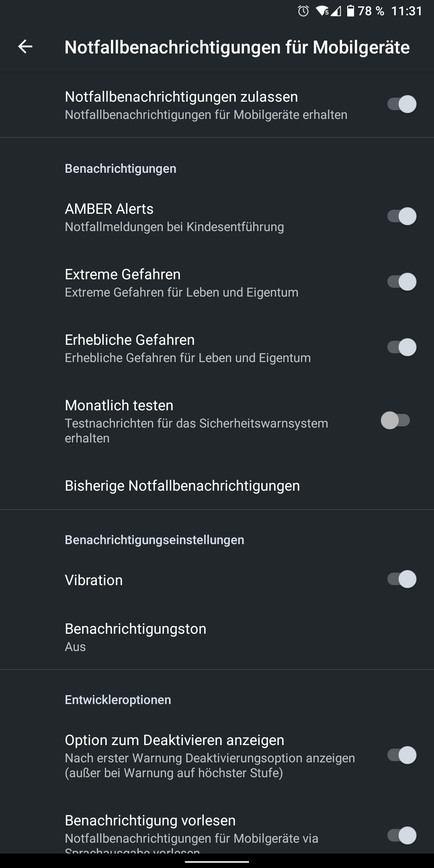
Task: Disable Benachrichtigung vorlesen switch
Action: pos(401,835)
